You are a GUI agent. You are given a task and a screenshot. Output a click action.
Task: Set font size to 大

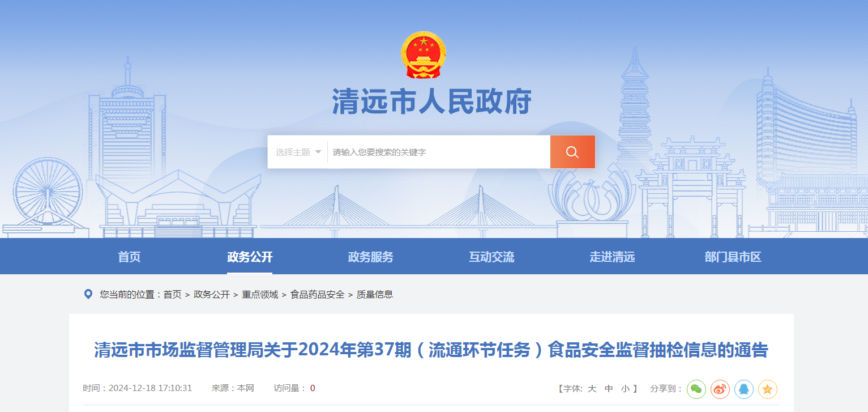pyautogui.click(x=592, y=388)
